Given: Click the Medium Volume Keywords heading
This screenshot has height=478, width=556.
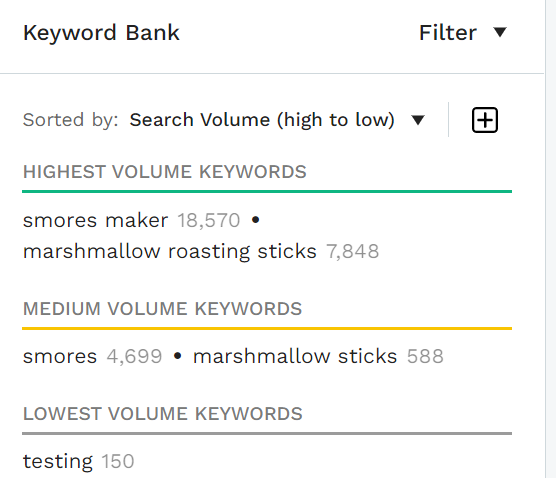Looking at the screenshot, I should click(162, 309).
